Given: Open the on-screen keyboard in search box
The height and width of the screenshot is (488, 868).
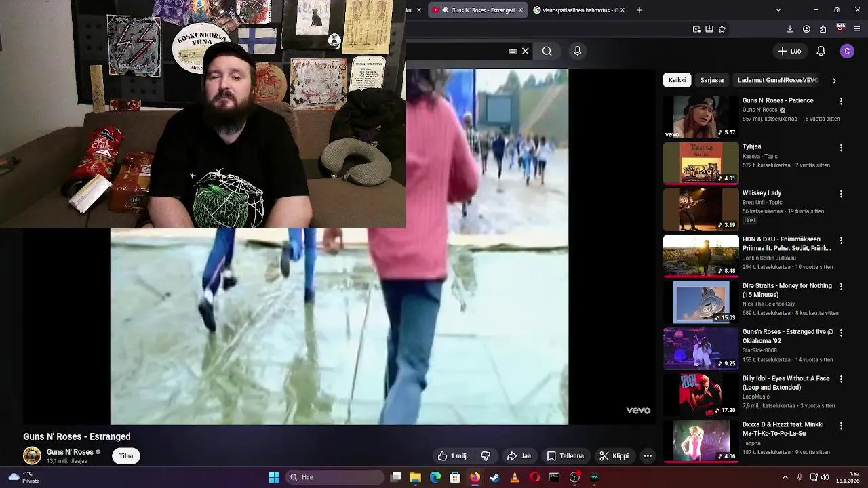Looking at the screenshot, I should point(513,51).
